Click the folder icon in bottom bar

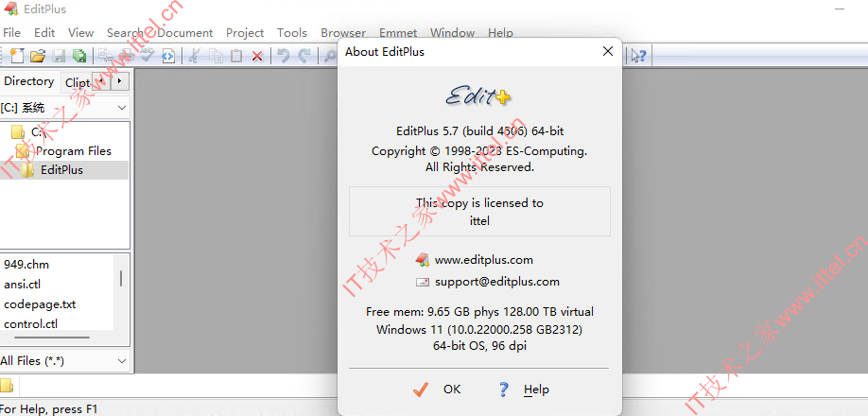point(7,386)
